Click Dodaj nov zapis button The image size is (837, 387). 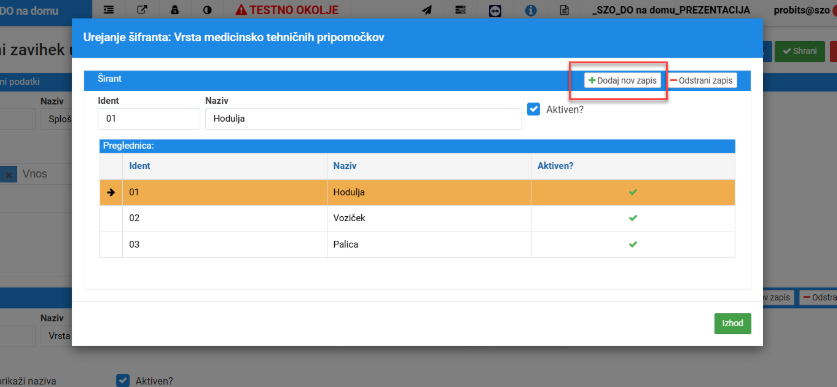pyautogui.click(x=622, y=80)
